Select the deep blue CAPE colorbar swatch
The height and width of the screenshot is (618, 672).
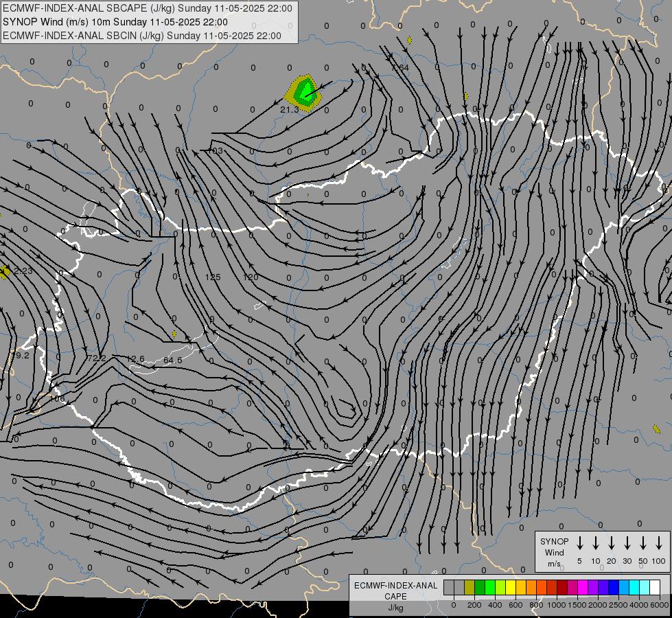point(614,587)
